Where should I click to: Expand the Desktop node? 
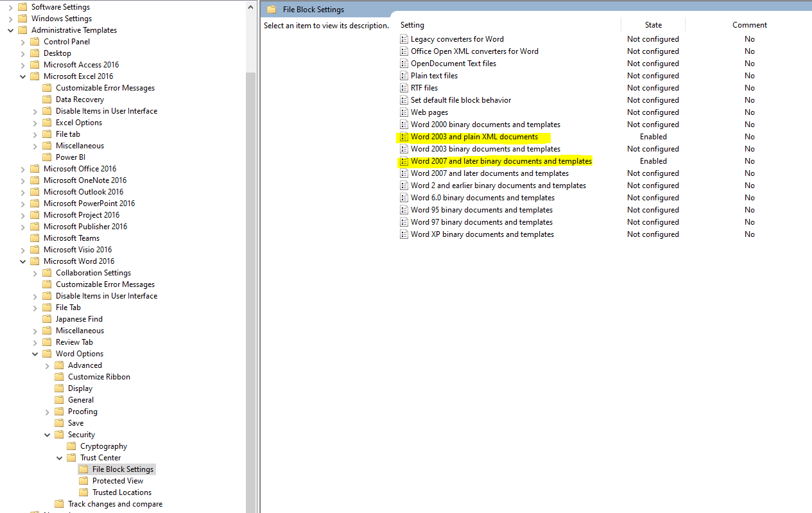coord(22,53)
